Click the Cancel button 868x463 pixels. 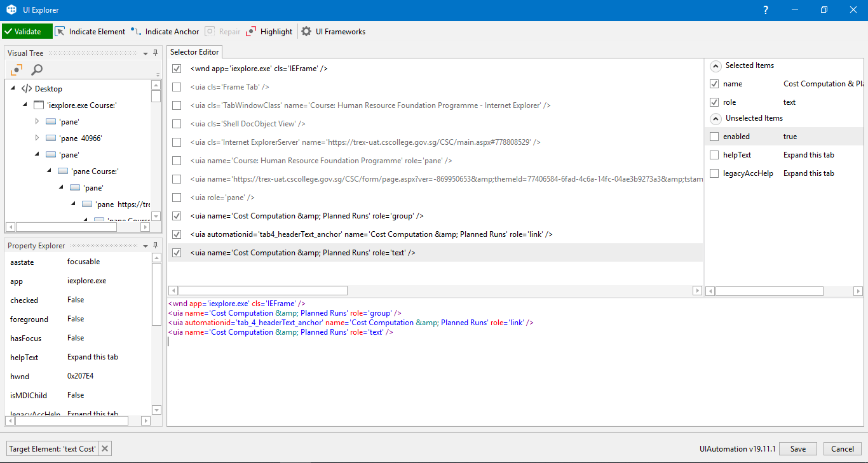pos(843,448)
